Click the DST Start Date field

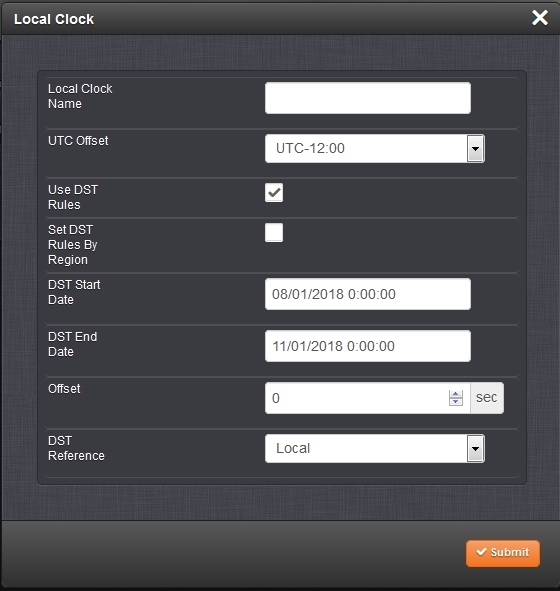tap(368, 294)
